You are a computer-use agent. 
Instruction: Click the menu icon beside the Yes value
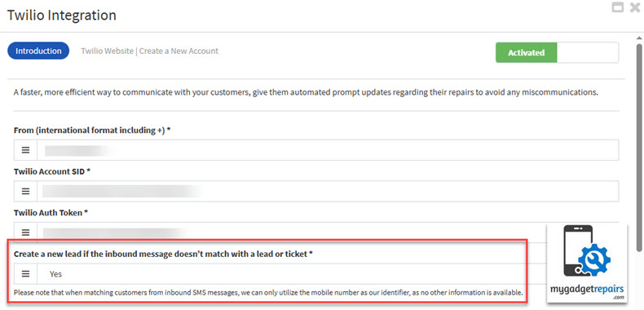(x=25, y=273)
